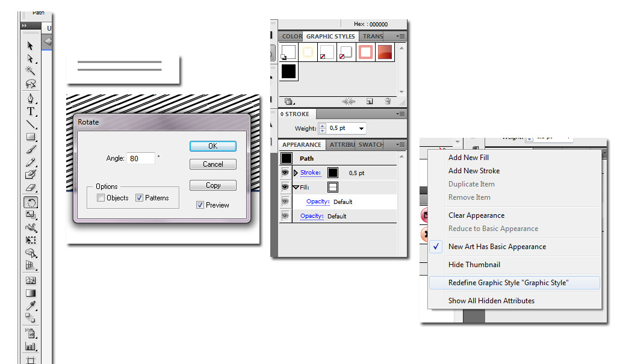Expand the Stroke attribute triangle

coord(296,173)
